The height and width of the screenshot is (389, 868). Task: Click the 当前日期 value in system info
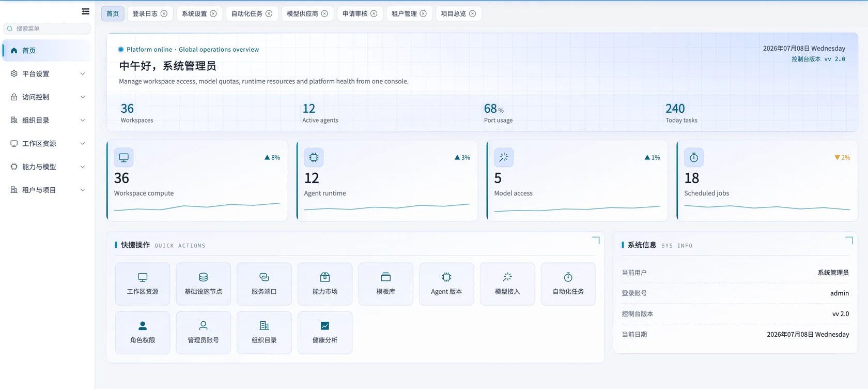click(x=808, y=335)
